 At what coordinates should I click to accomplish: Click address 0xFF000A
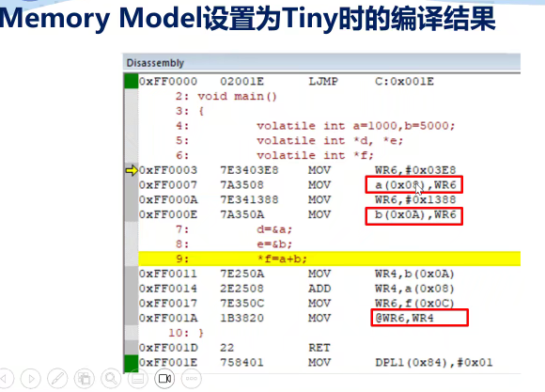168,199
